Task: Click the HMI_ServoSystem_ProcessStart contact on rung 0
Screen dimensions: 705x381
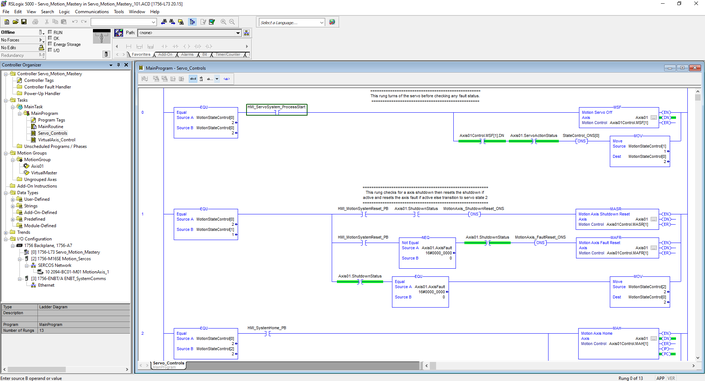Action: [277, 110]
